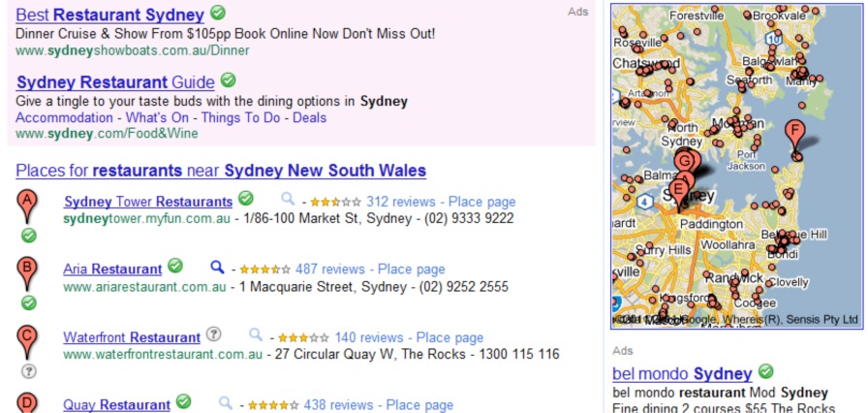The height and width of the screenshot is (413, 868).
Task: Click address 27 Circular Quay W, The Rocks
Action: pyautogui.click(x=370, y=354)
